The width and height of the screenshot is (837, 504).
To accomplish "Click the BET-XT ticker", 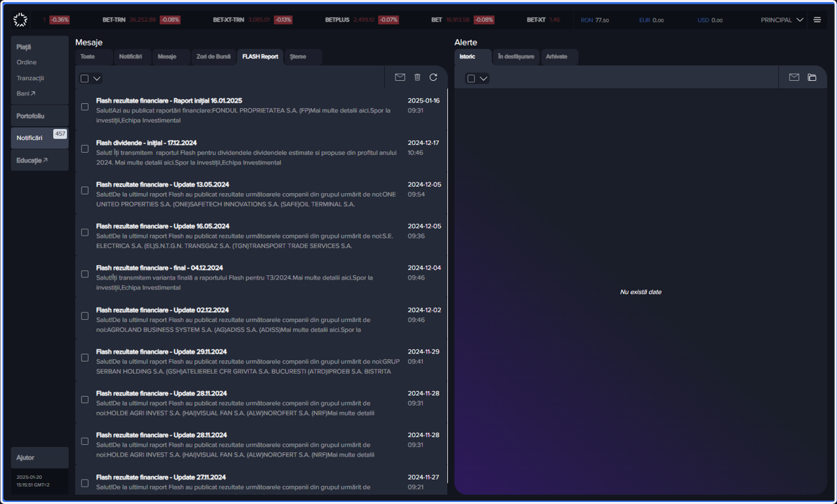I will coord(543,20).
